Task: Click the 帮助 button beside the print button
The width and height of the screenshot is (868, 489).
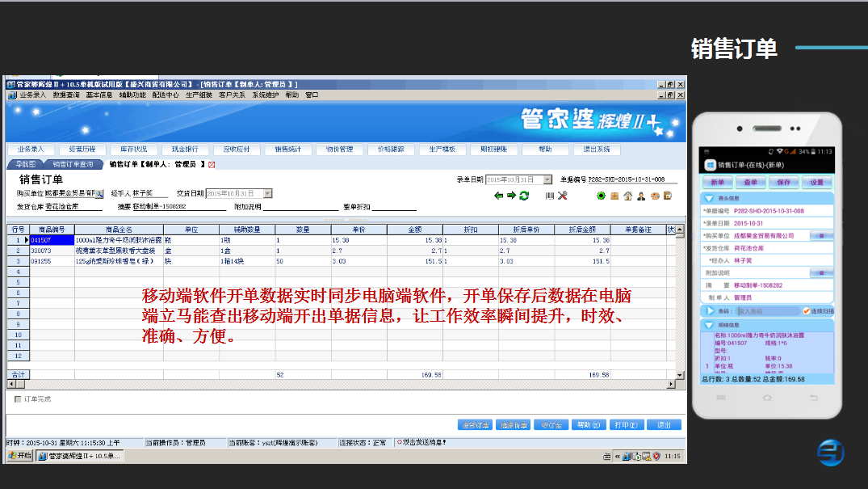Action: coord(589,425)
